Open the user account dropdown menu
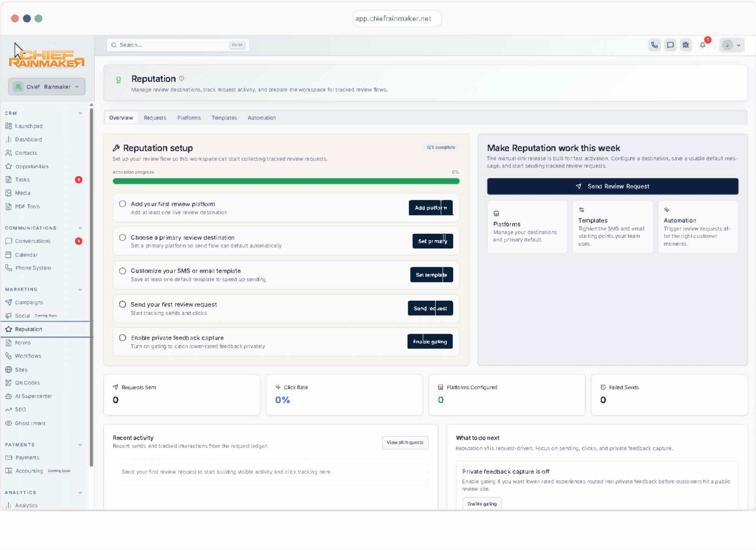This screenshot has width=756, height=550. 732,45
